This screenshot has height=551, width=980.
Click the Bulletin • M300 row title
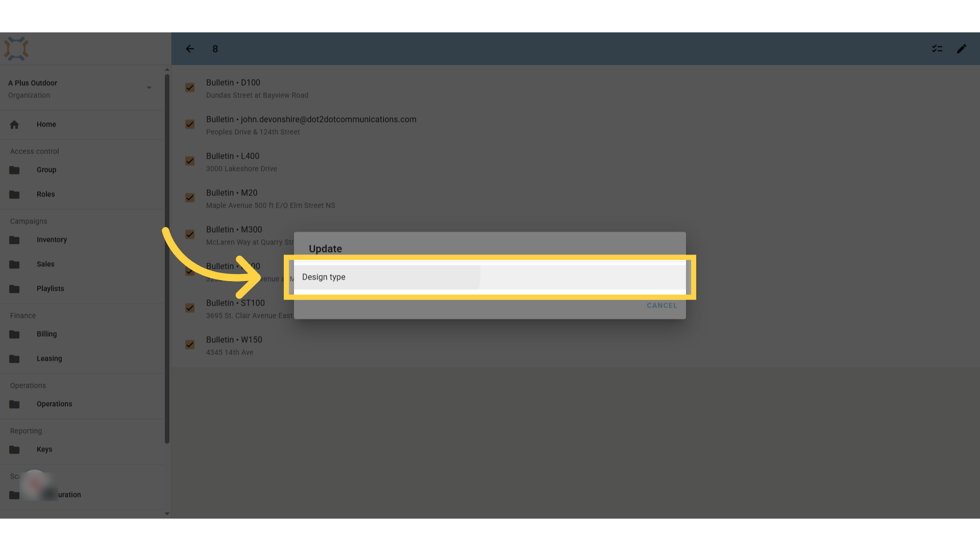pos(234,230)
